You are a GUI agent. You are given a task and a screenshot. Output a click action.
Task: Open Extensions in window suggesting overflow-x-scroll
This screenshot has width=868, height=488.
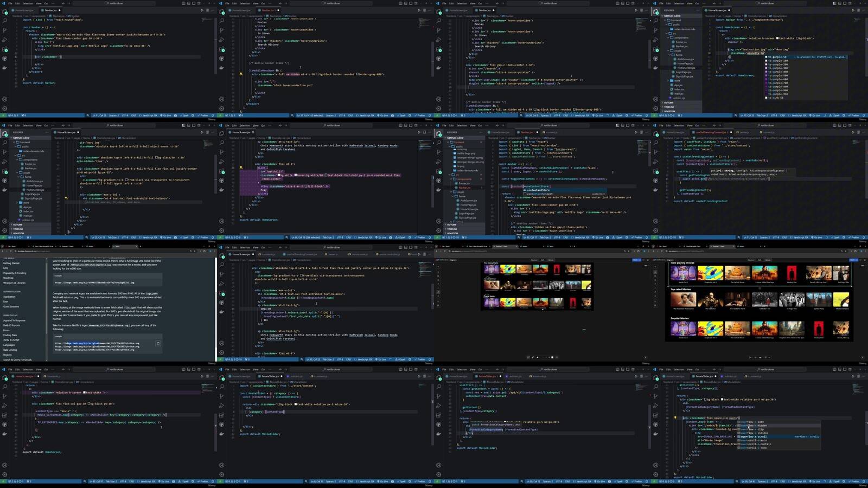tap(656, 415)
